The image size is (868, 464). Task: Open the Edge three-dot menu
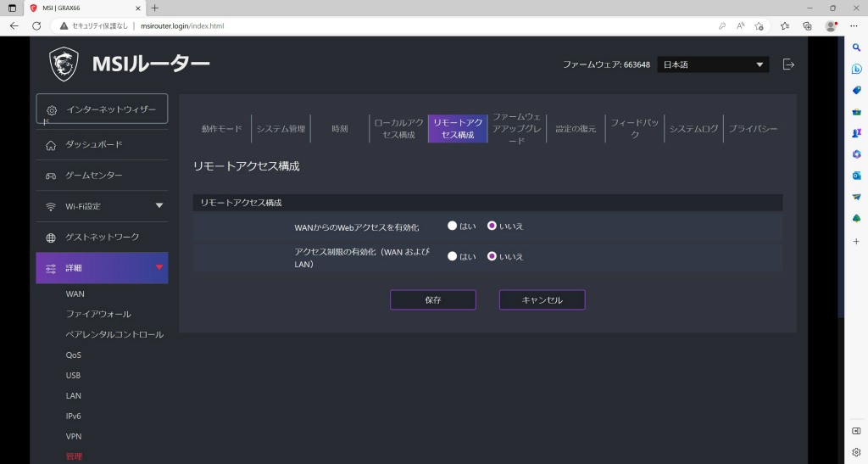click(x=854, y=26)
